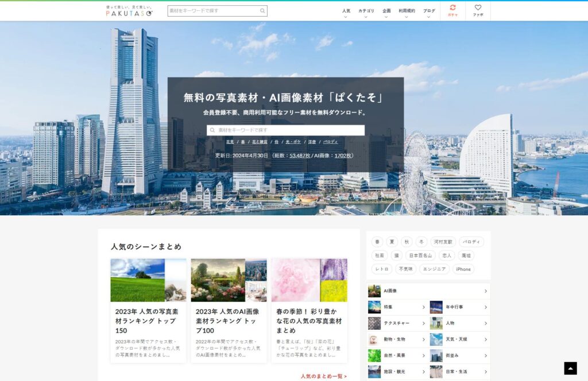Open the AI画像 category thumbnail icon

[x=374, y=291]
